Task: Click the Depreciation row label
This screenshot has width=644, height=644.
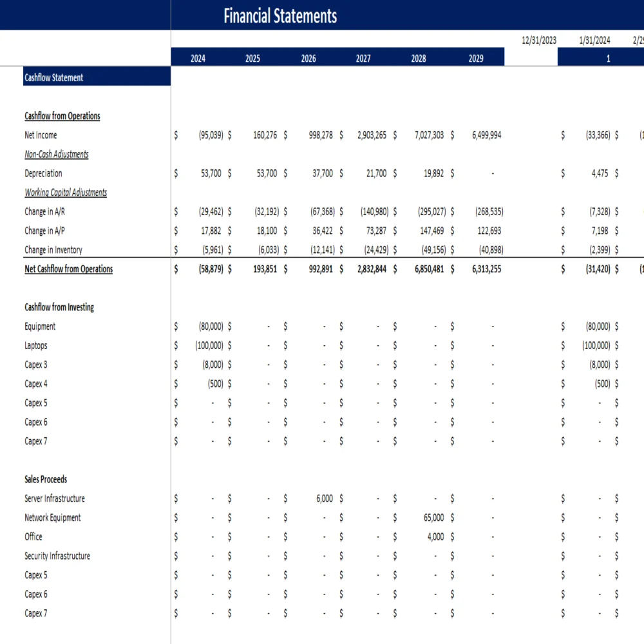Action: (44, 173)
